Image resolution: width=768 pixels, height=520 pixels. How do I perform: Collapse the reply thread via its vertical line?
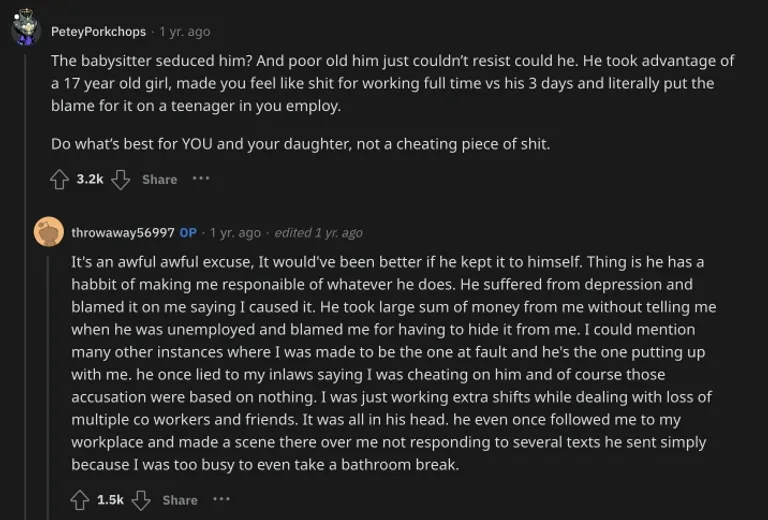pyautogui.click(x=49, y=380)
